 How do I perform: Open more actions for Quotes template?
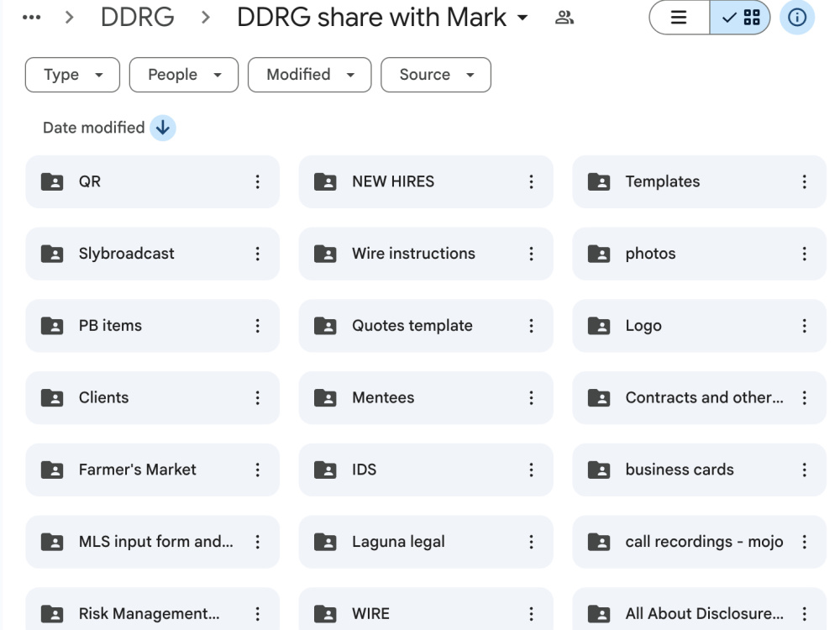[532, 326]
